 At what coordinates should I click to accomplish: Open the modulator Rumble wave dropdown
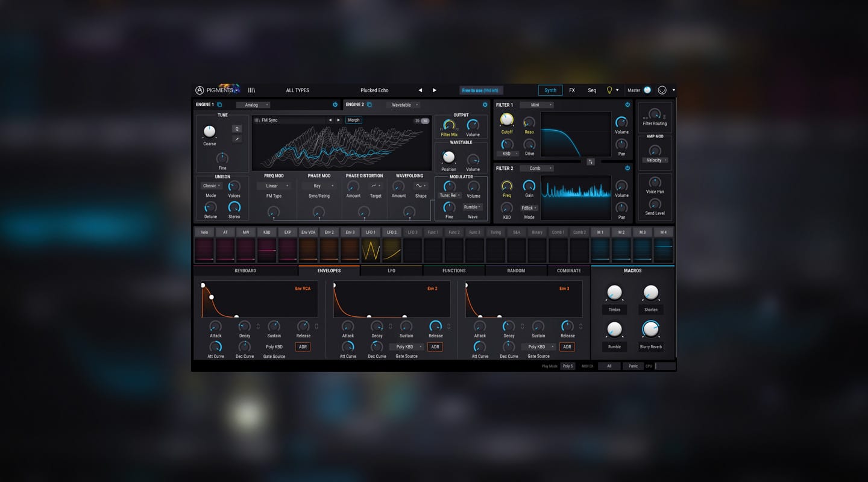point(473,207)
